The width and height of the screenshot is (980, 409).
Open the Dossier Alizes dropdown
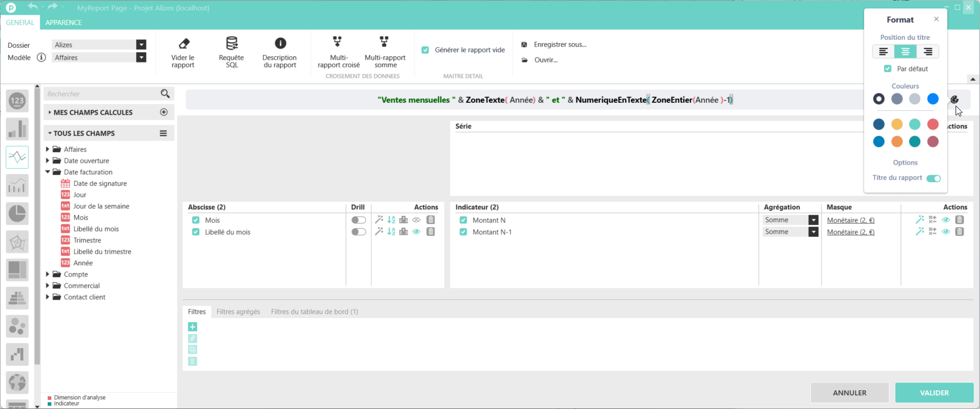[141, 45]
